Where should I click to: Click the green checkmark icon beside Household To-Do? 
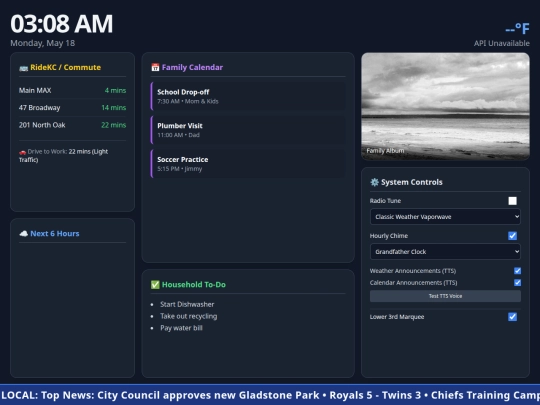point(155,284)
